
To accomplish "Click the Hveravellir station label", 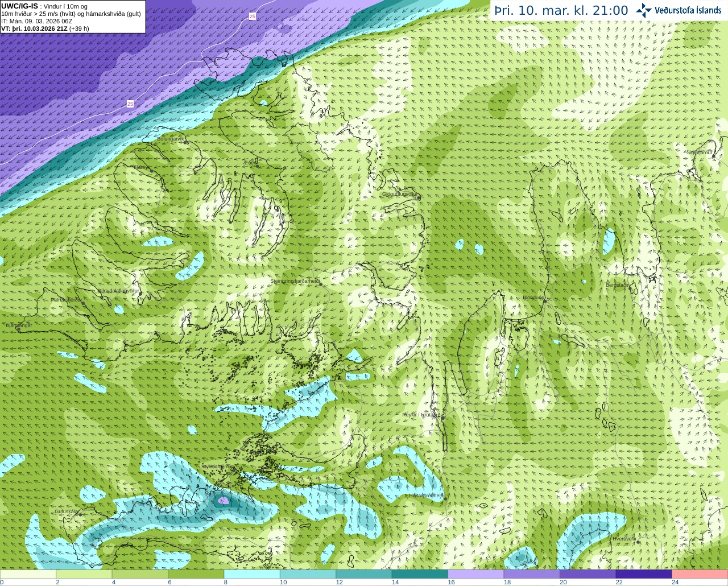I will point(624,538).
